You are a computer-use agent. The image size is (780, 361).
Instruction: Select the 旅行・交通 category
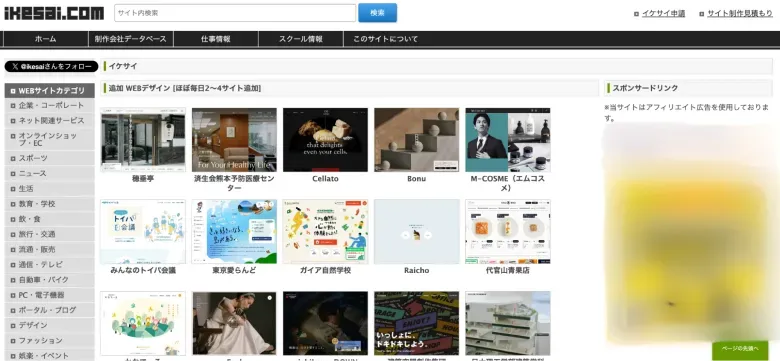50,234
